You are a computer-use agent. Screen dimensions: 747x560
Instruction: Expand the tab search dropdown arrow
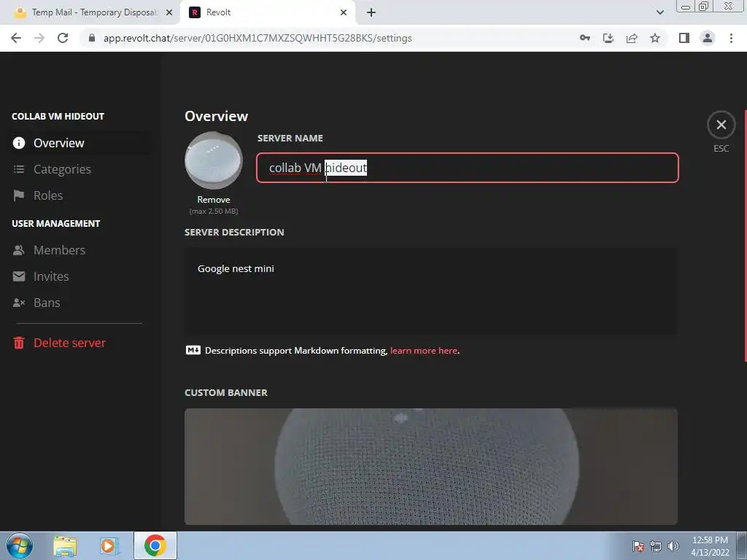click(659, 12)
